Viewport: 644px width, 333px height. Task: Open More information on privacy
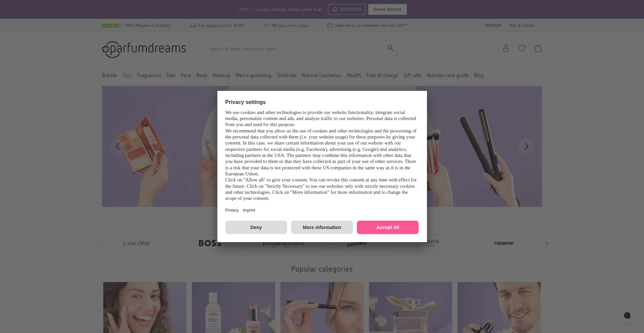322,227
